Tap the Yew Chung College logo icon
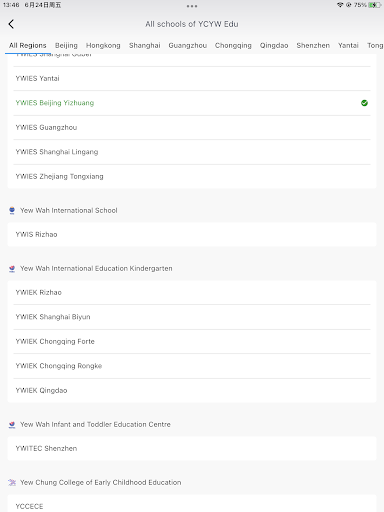Viewport: 384px width, 512px height. click(x=12, y=482)
